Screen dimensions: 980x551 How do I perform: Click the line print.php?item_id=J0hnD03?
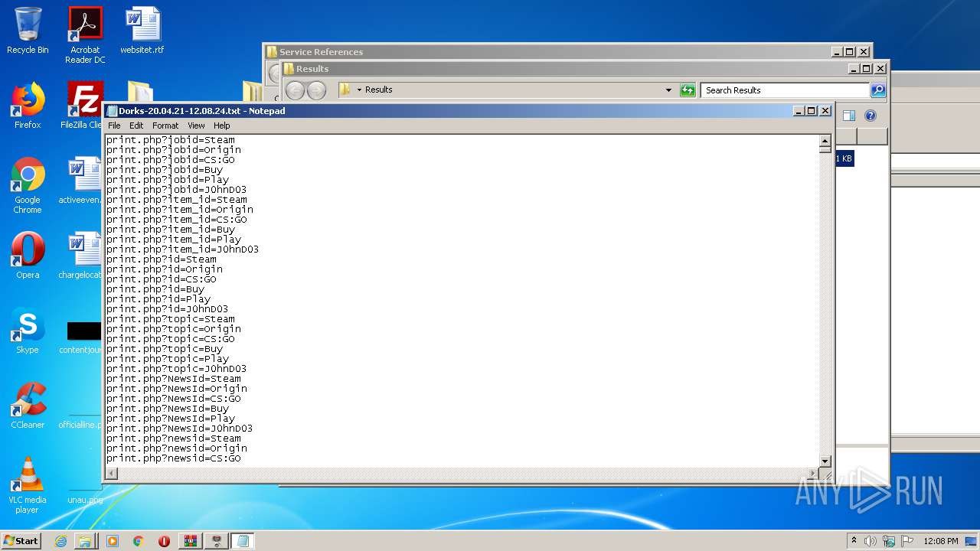tap(182, 249)
